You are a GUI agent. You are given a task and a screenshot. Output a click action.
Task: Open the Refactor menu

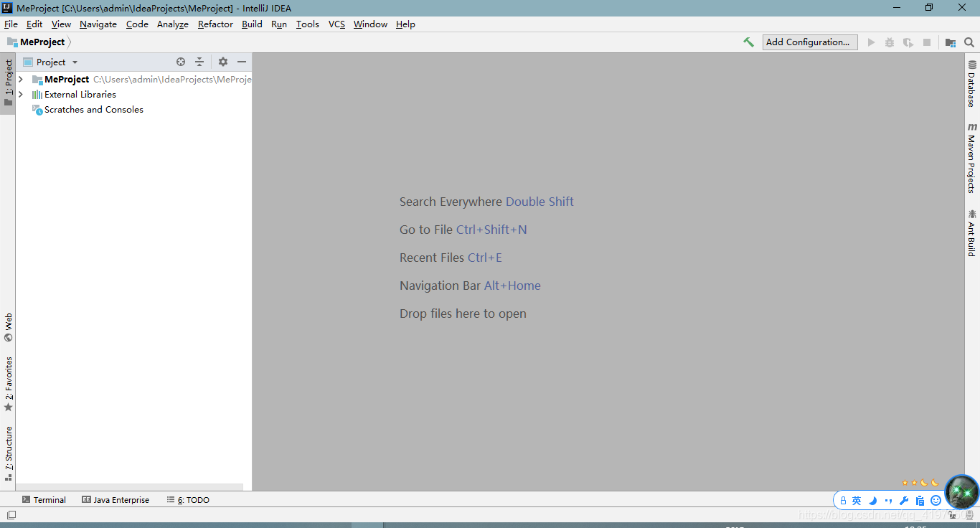215,24
